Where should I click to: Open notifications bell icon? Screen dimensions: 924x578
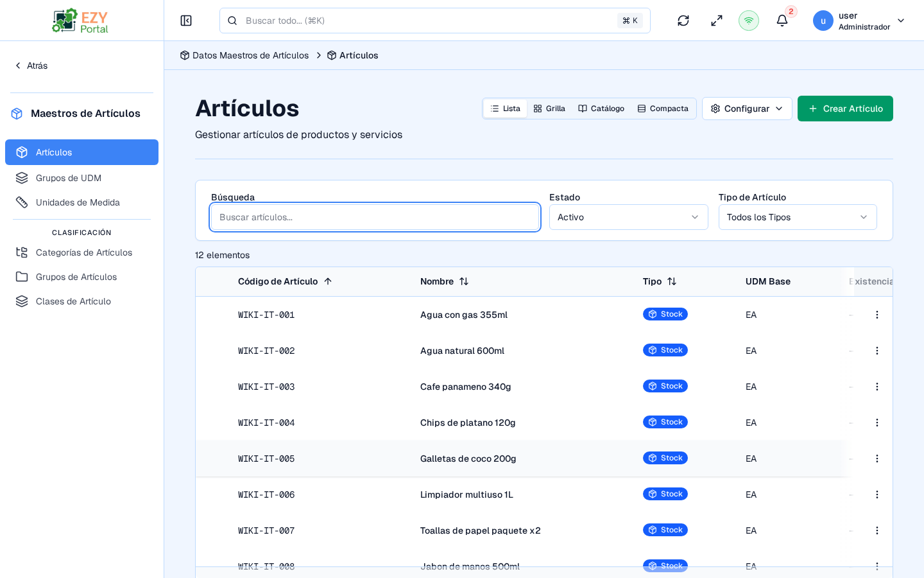pyautogui.click(x=782, y=21)
